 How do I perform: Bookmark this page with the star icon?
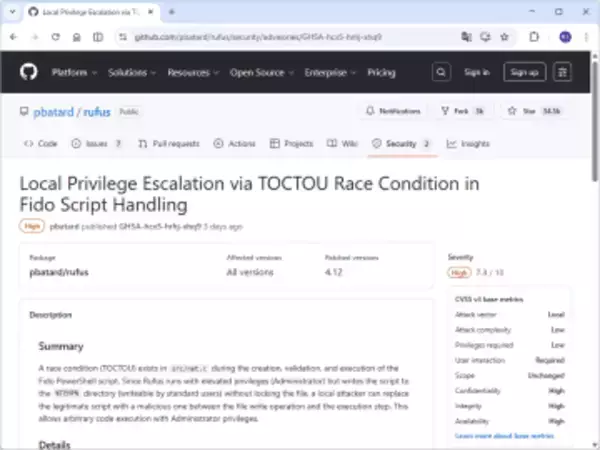click(x=504, y=37)
